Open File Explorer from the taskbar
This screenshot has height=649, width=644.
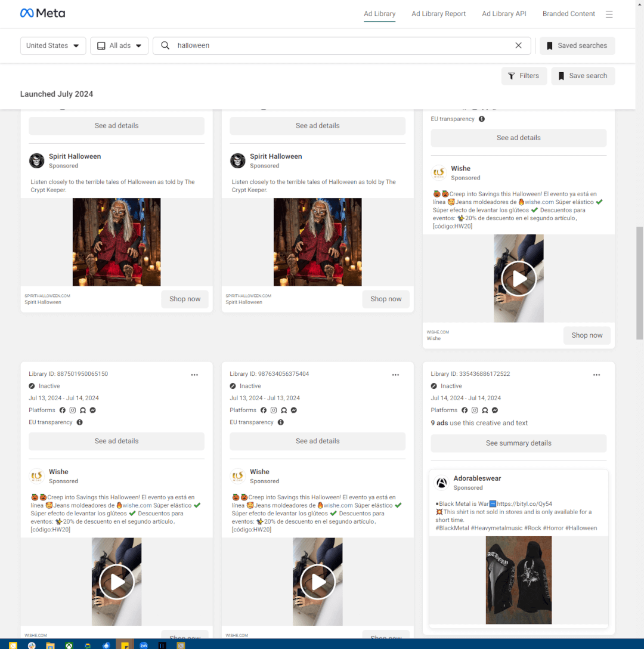pyautogui.click(x=50, y=645)
